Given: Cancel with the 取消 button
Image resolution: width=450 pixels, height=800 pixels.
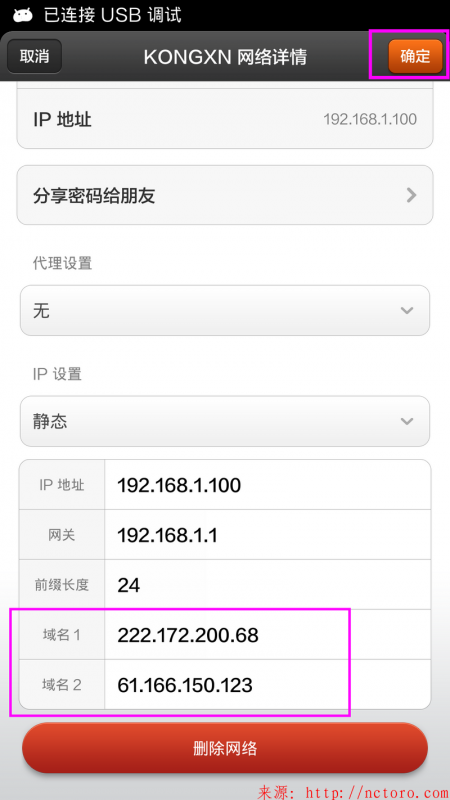Looking at the screenshot, I should pyautogui.click(x=34, y=56).
